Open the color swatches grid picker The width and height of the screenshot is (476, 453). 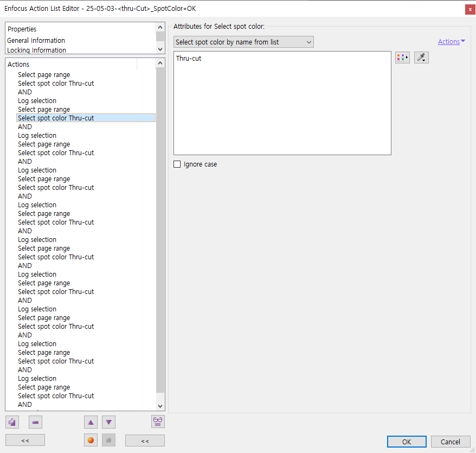pyautogui.click(x=402, y=58)
